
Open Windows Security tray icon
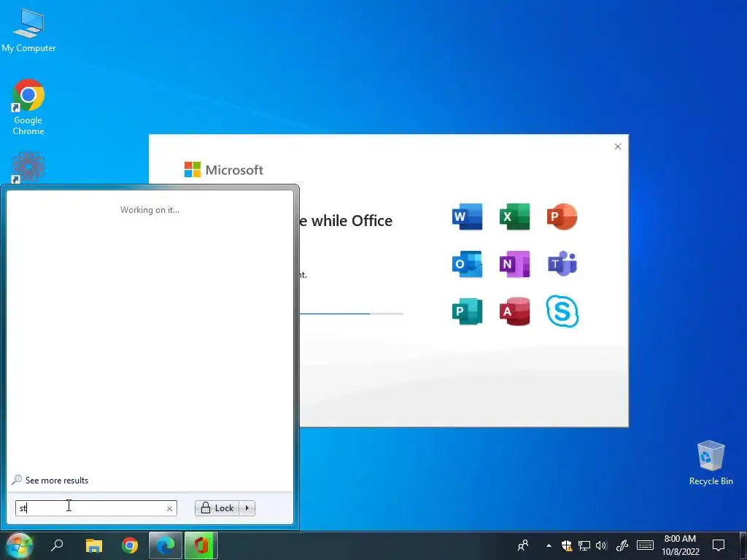566,545
